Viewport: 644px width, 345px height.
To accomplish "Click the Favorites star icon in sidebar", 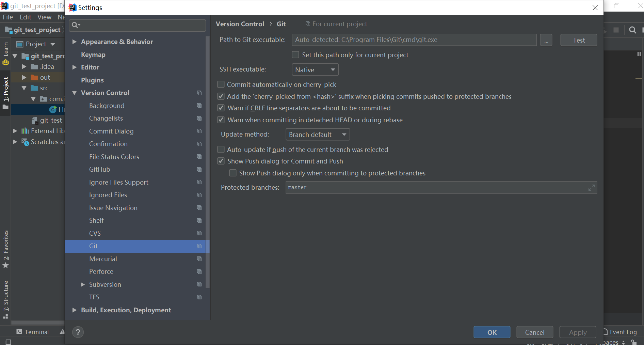I will [5, 265].
